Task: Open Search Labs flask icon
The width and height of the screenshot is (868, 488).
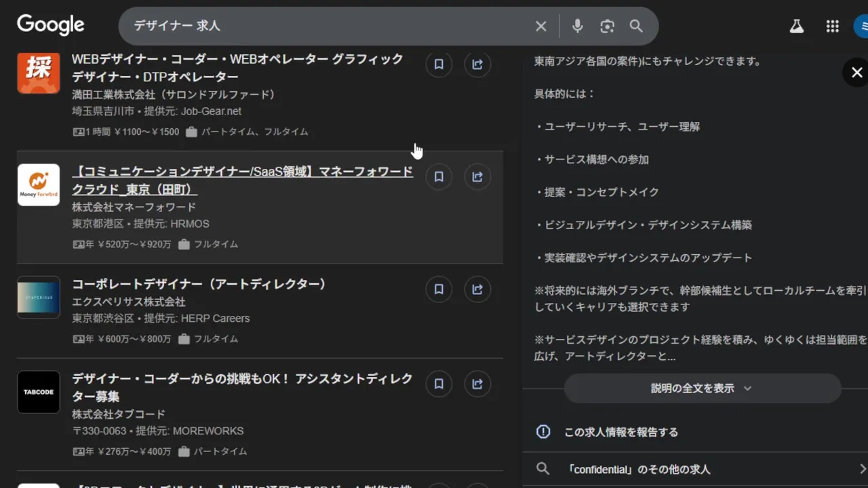Action: pyautogui.click(x=797, y=26)
